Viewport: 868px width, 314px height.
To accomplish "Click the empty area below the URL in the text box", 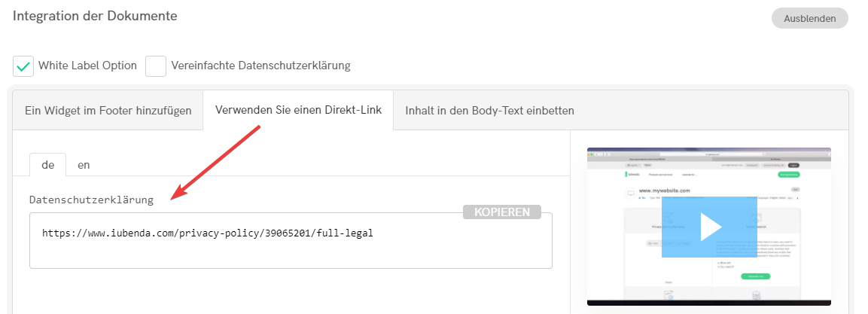I will coord(290,255).
